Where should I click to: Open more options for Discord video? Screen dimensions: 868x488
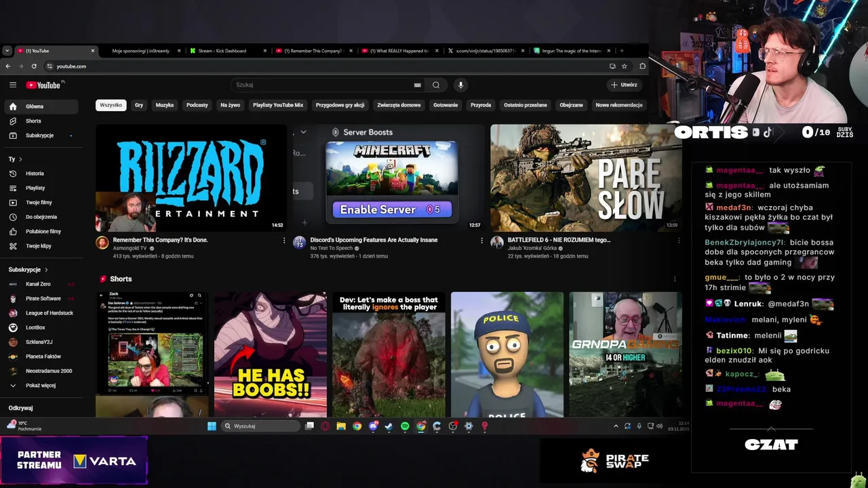tap(481, 241)
